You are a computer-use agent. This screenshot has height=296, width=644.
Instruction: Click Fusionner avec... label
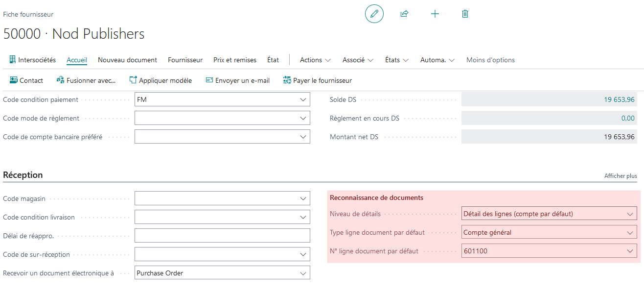(91, 80)
